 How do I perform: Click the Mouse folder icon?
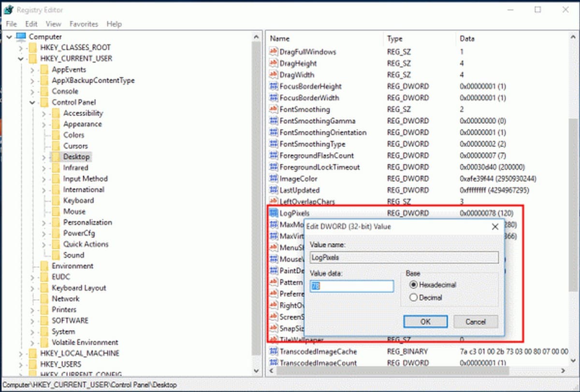(x=56, y=211)
